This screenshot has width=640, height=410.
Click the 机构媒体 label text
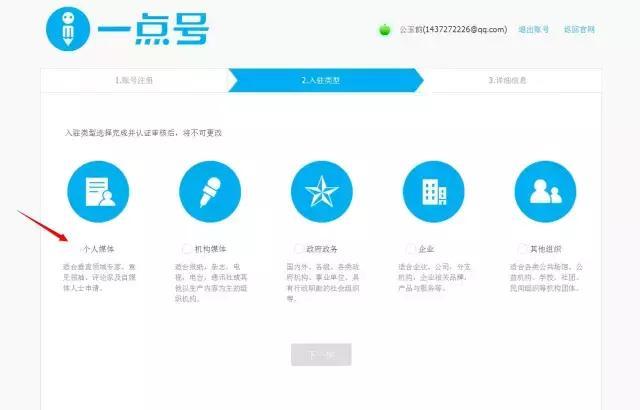pos(211,249)
